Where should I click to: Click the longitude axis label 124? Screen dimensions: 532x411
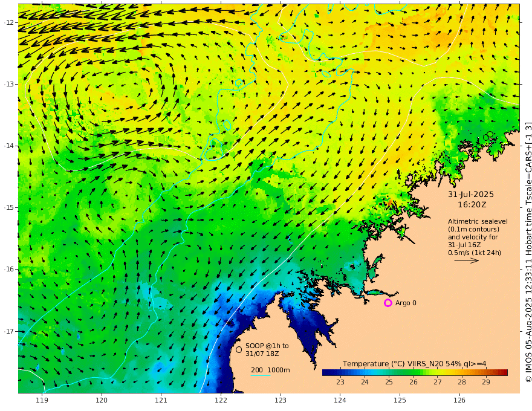coord(340,400)
